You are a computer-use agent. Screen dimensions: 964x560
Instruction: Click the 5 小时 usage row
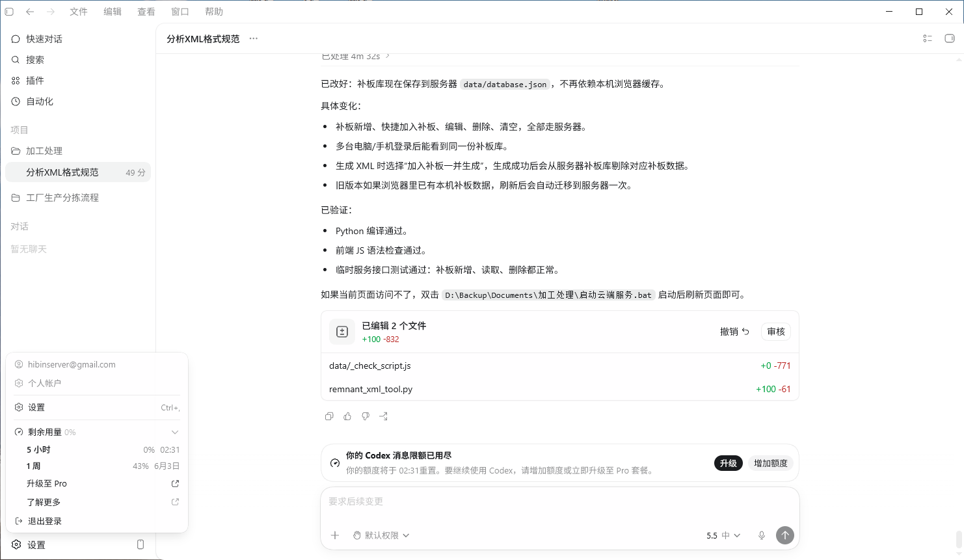97,449
